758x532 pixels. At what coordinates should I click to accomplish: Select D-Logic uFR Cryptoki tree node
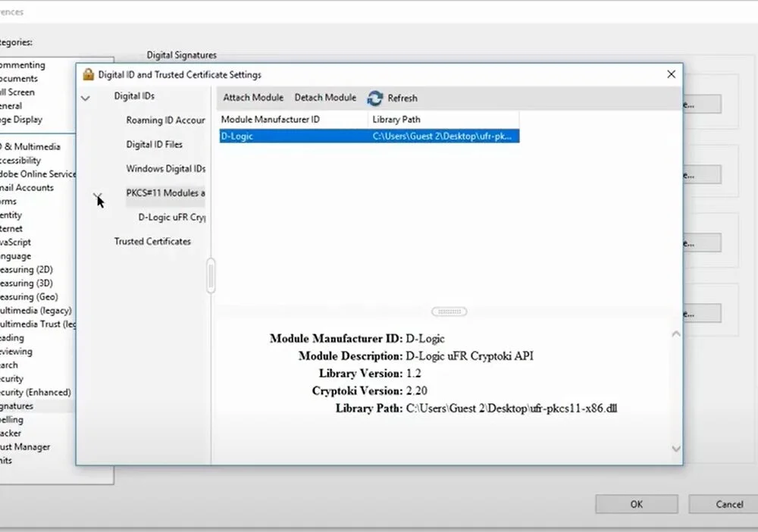coord(171,217)
